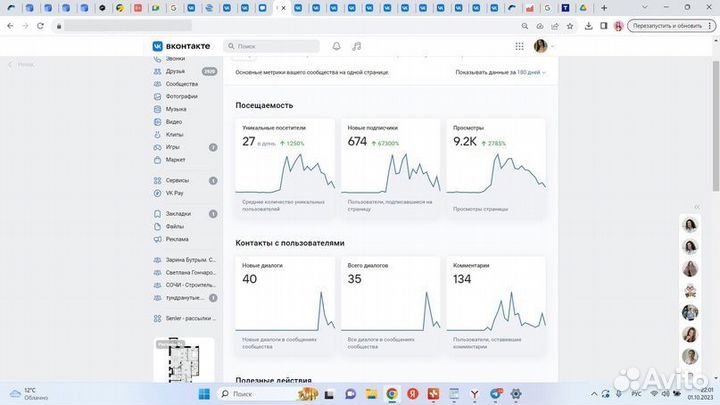The image size is (720, 405).
Task: Open Друзья in the left sidebar
Action: (175, 72)
